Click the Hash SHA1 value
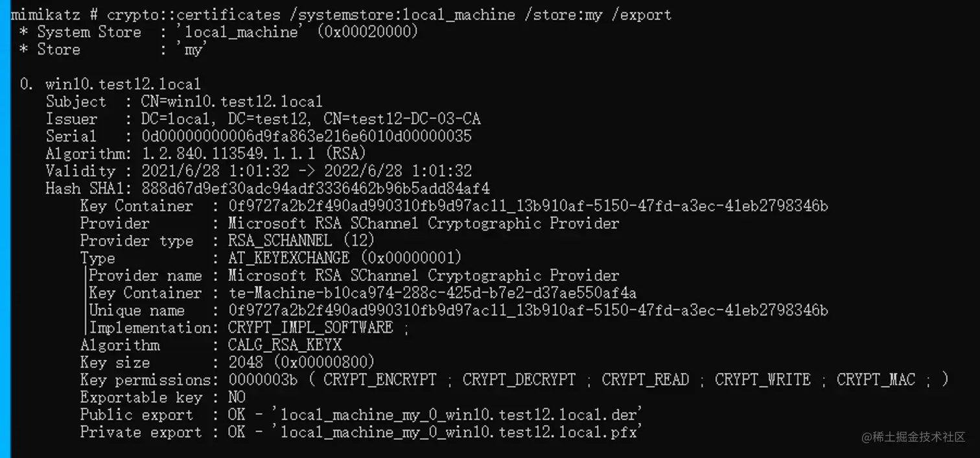The width and height of the screenshot is (980, 458). pos(316,189)
